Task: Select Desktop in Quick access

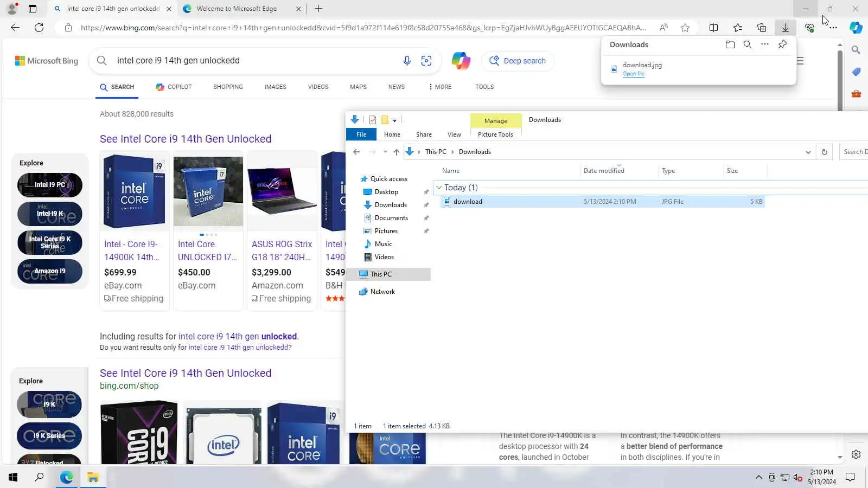Action: point(386,192)
